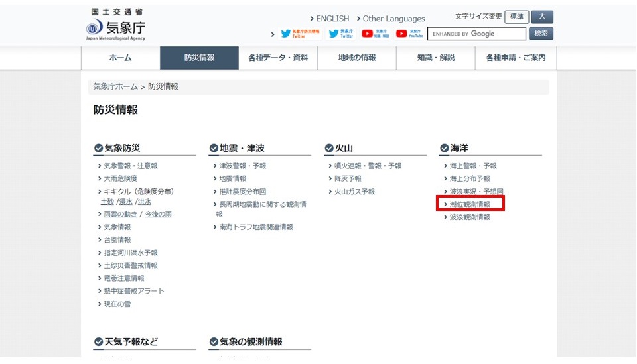
Task: Open 海上分布予報 link
Action: pyautogui.click(x=470, y=178)
